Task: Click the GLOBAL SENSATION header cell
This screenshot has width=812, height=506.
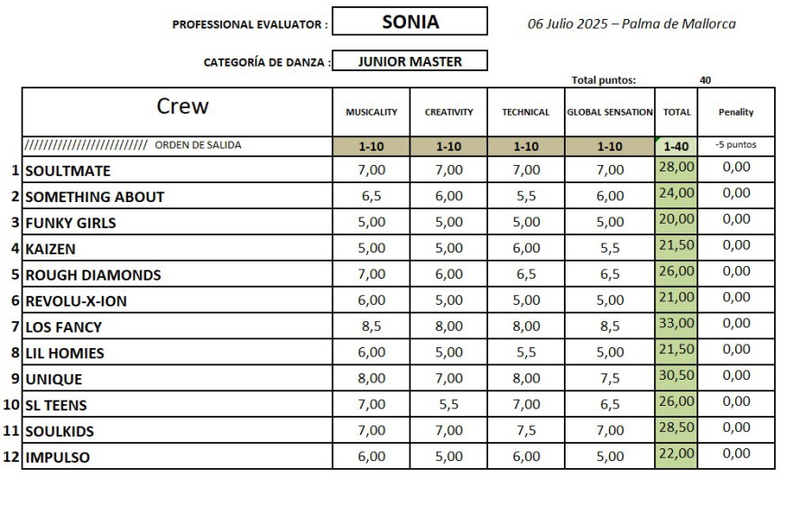Action: (x=610, y=112)
